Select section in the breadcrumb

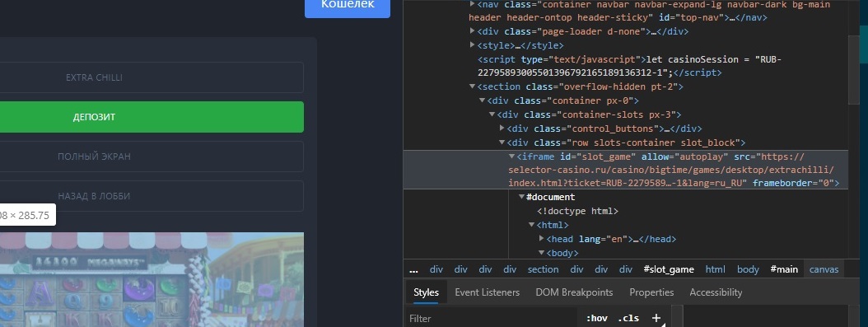tap(543, 269)
